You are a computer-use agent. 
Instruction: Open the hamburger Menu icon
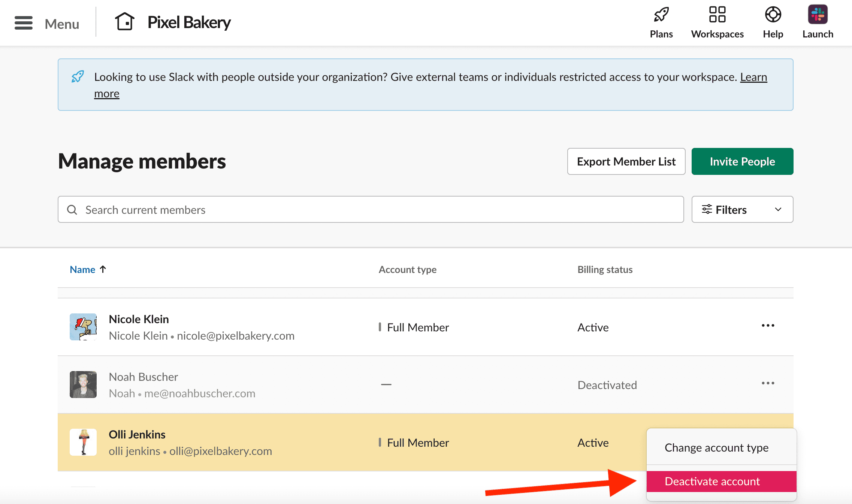pos(24,23)
